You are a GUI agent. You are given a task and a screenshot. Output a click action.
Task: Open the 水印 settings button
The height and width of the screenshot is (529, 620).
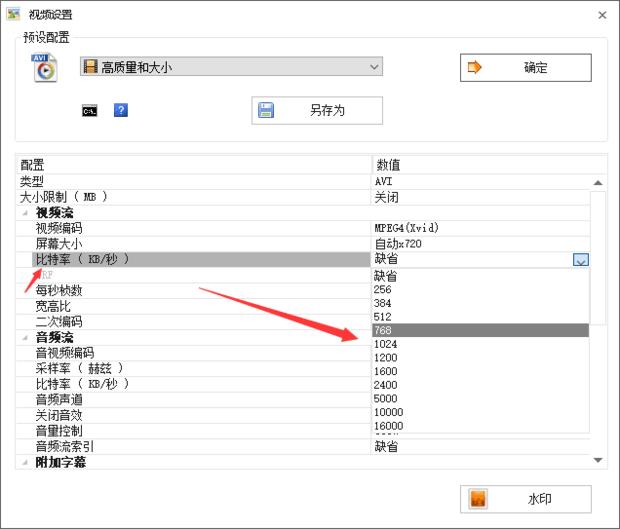[525, 499]
